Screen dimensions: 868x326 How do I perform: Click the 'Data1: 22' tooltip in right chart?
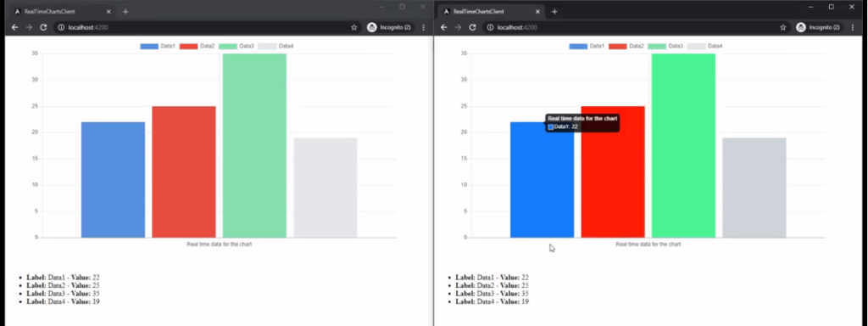(x=581, y=122)
